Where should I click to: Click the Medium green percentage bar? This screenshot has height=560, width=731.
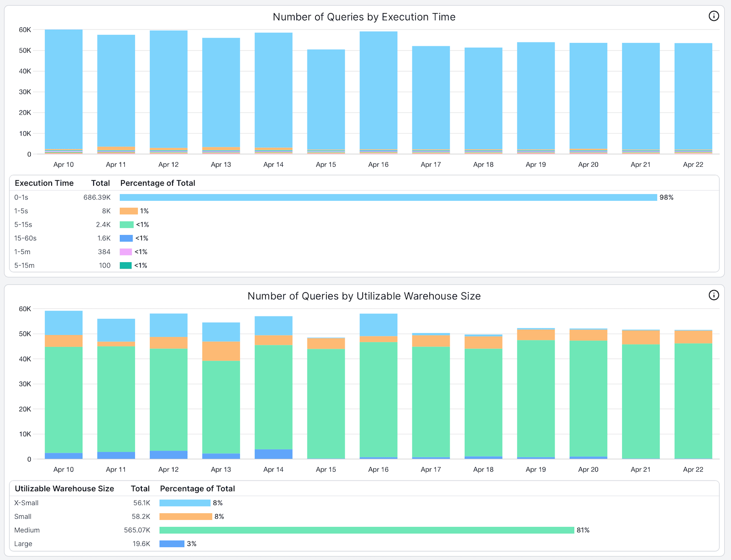point(366,530)
